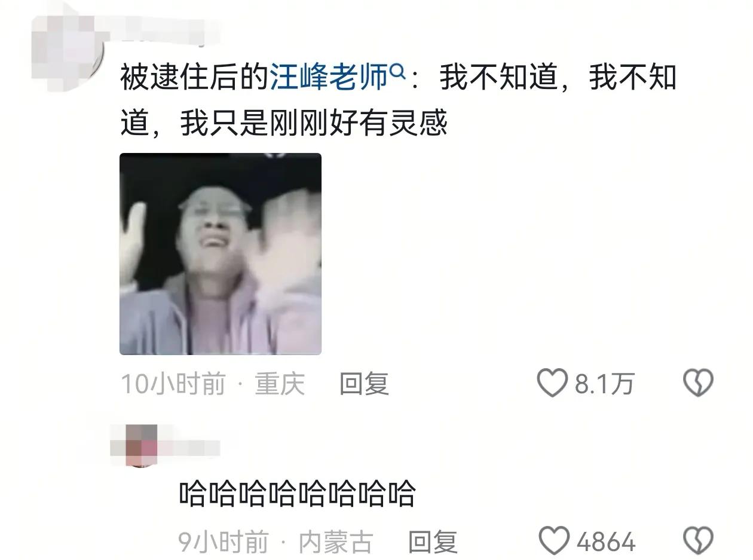The width and height of the screenshot is (753, 560).
Task: Tap the 重庆 location label
Action: point(280,384)
